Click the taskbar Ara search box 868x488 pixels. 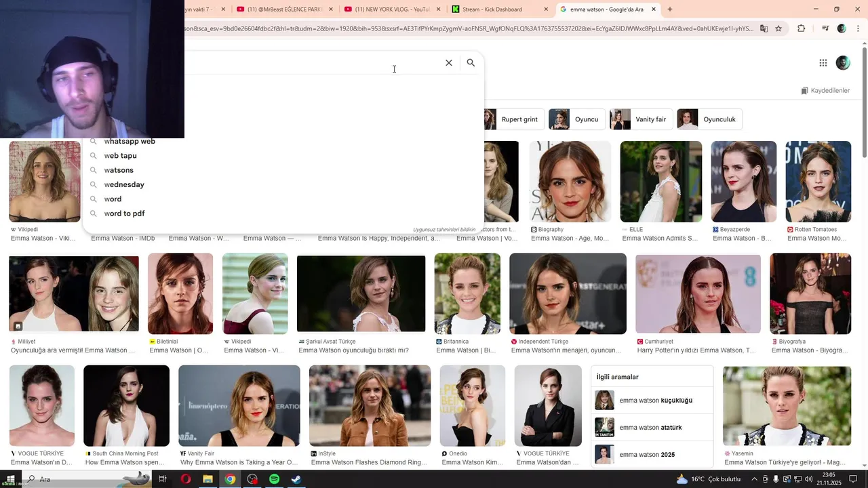88,479
